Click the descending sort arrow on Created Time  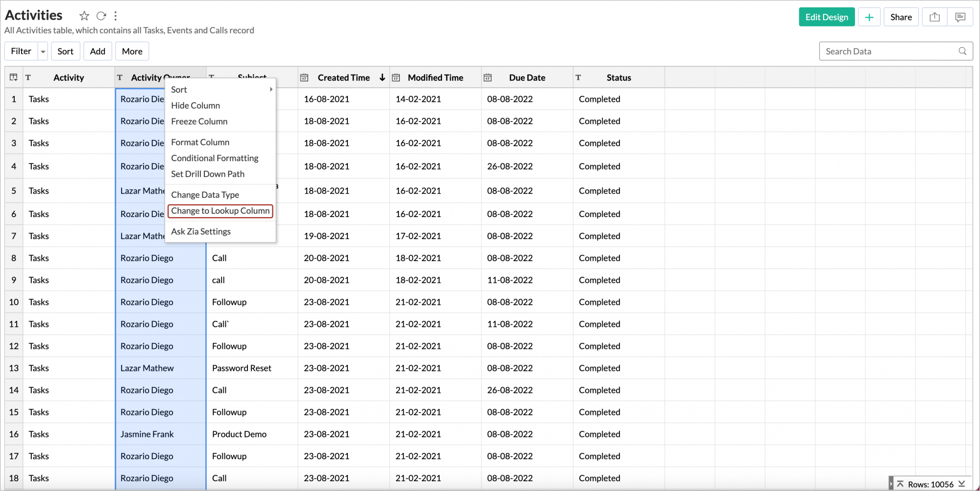[382, 77]
